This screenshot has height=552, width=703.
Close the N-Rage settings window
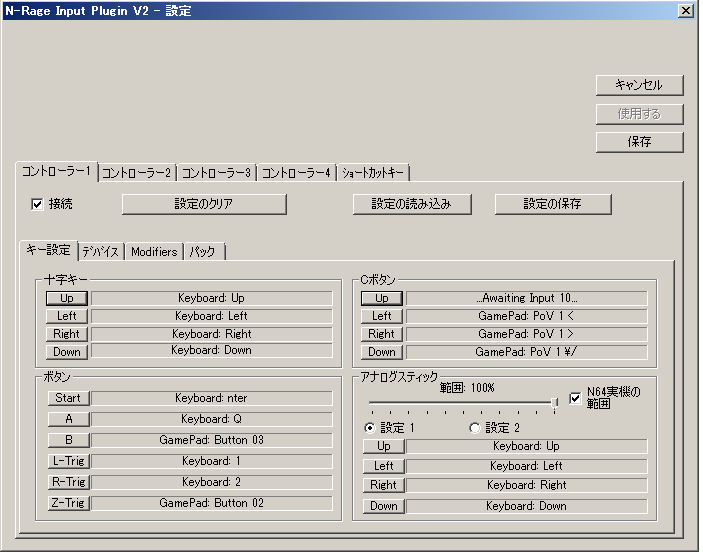[686, 11]
